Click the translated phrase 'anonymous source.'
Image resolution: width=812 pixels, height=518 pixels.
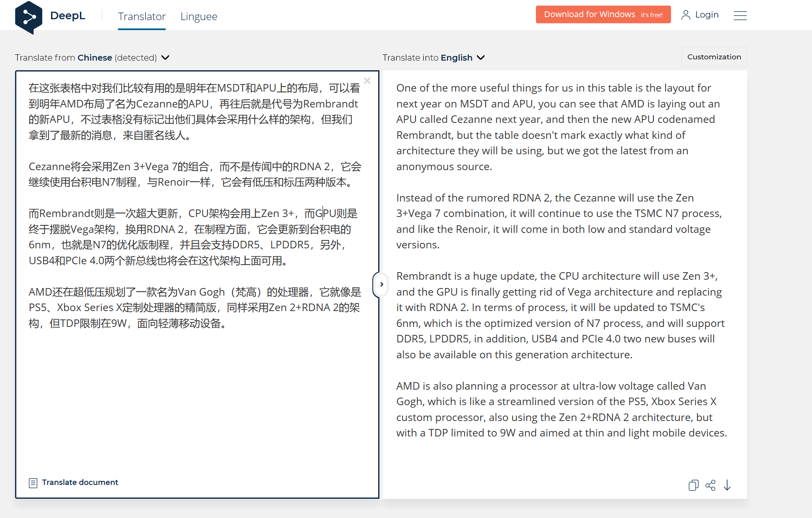pos(444,167)
